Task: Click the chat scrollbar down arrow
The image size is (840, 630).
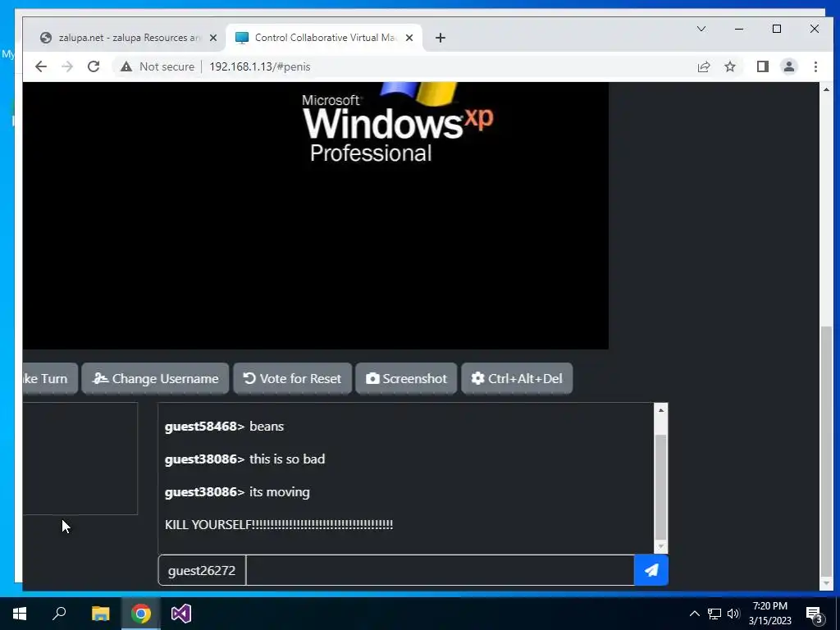Action: (661, 547)
